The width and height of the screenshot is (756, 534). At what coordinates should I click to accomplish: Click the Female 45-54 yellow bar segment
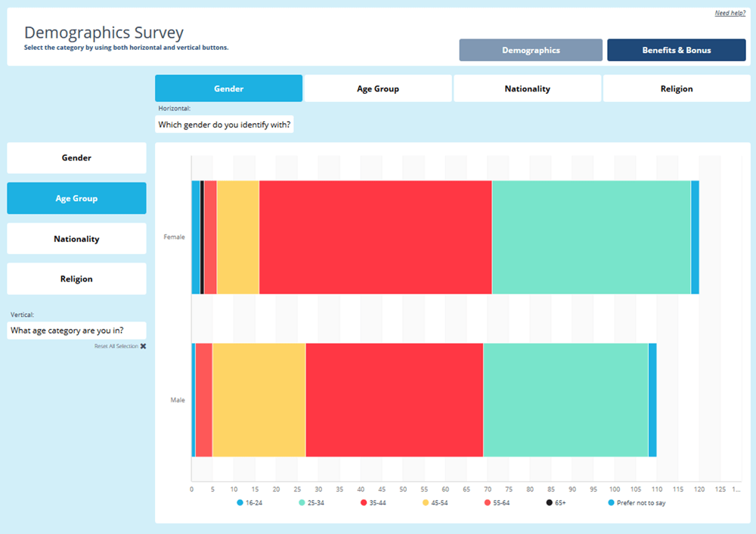238,238
